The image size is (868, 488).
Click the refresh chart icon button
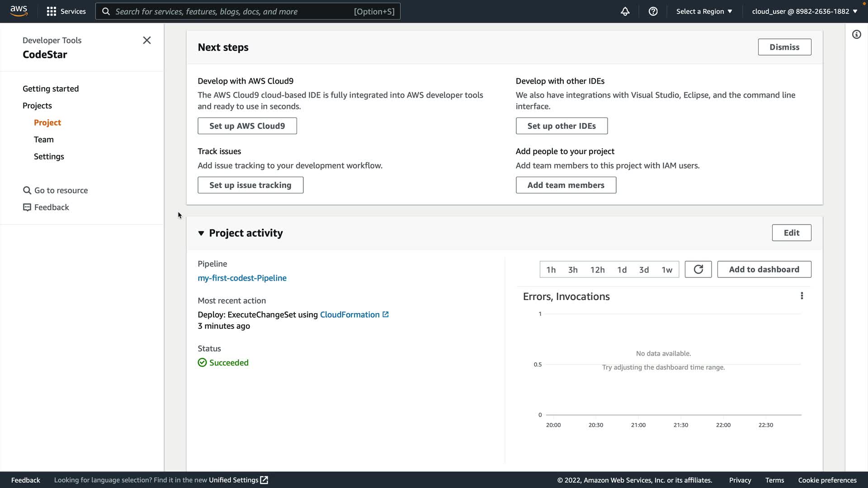tap(698, 269)
